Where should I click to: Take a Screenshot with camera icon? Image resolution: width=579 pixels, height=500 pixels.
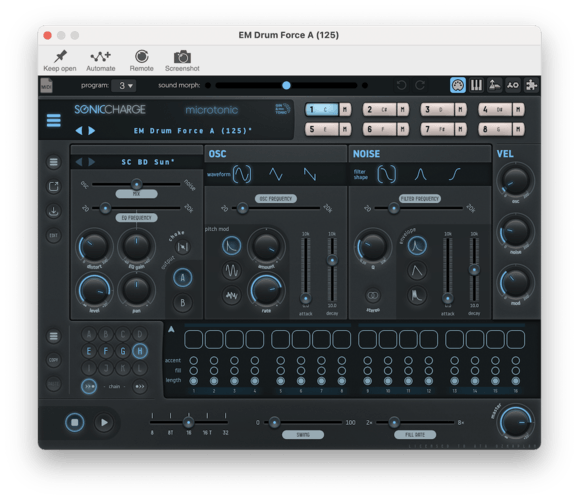182,57
